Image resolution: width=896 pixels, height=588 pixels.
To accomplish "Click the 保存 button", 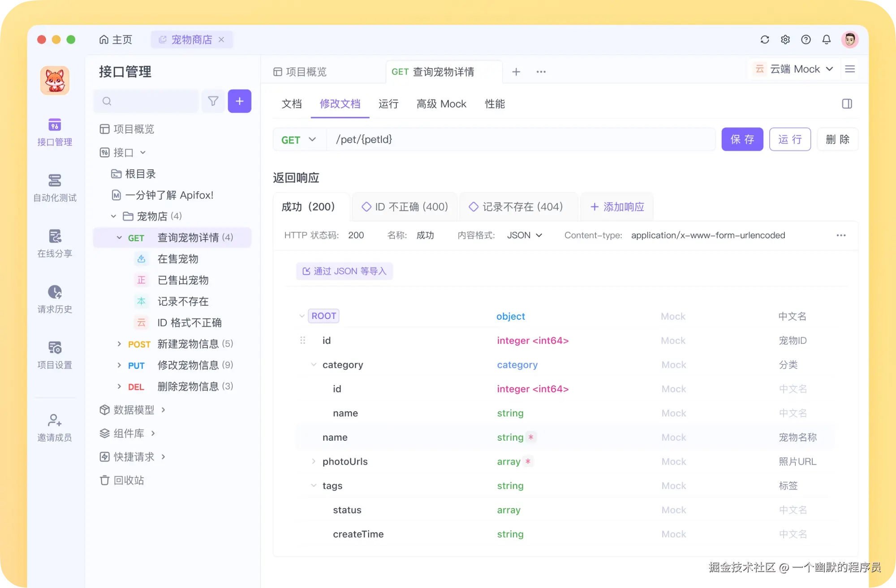I will (x=742, y=139).
